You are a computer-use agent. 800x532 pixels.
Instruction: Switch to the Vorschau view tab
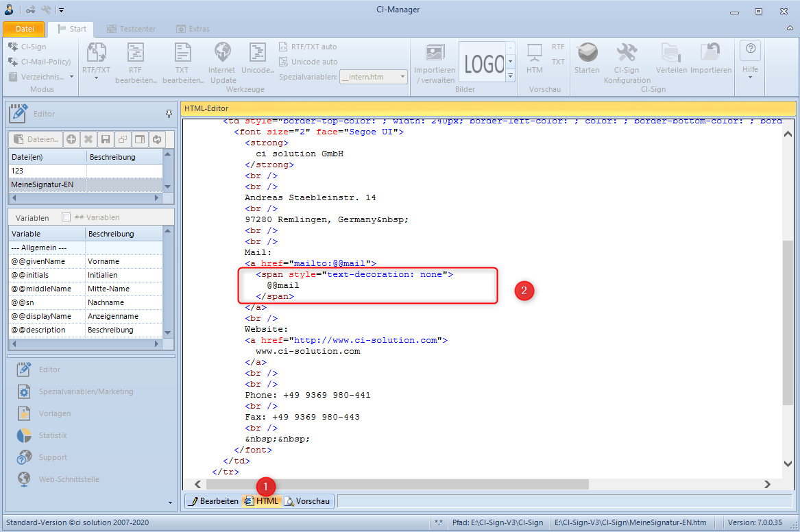click(x=308, y=501)
